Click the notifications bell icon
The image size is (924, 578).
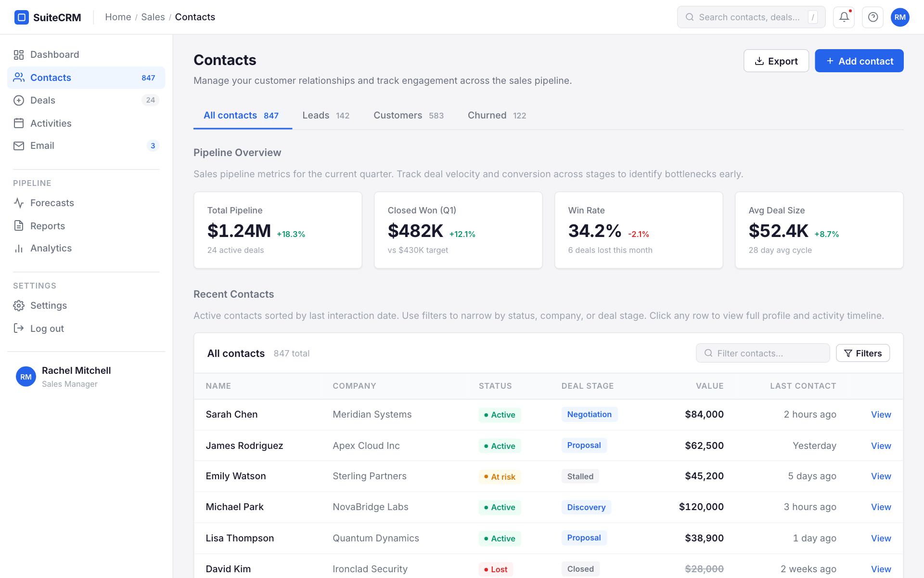(844, 17)
